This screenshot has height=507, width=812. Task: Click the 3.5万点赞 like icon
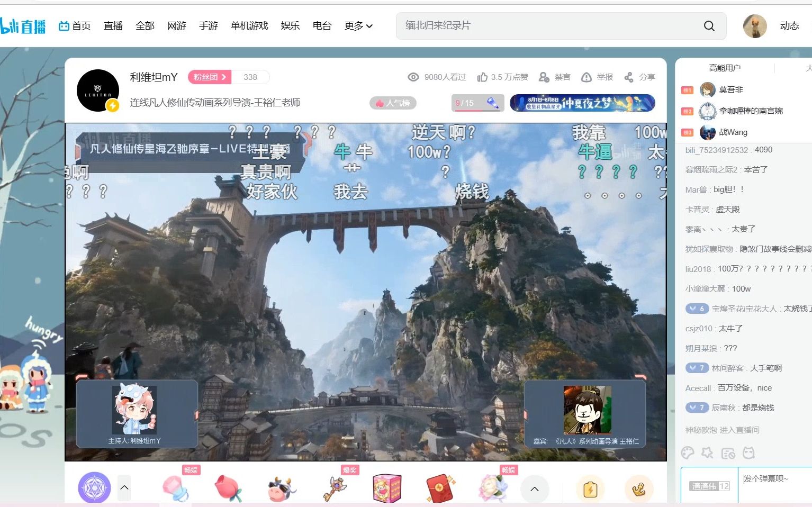click(x=482, y=77)
